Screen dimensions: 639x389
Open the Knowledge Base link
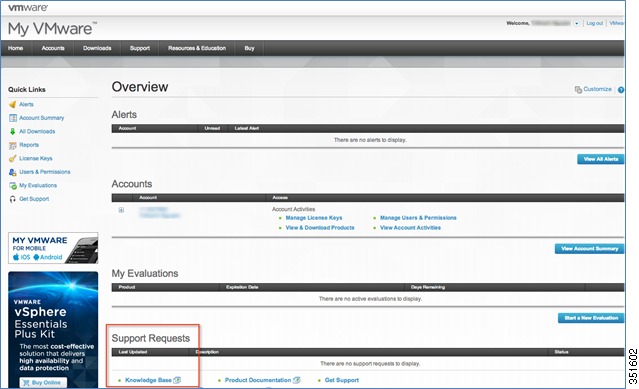[148, 380]
